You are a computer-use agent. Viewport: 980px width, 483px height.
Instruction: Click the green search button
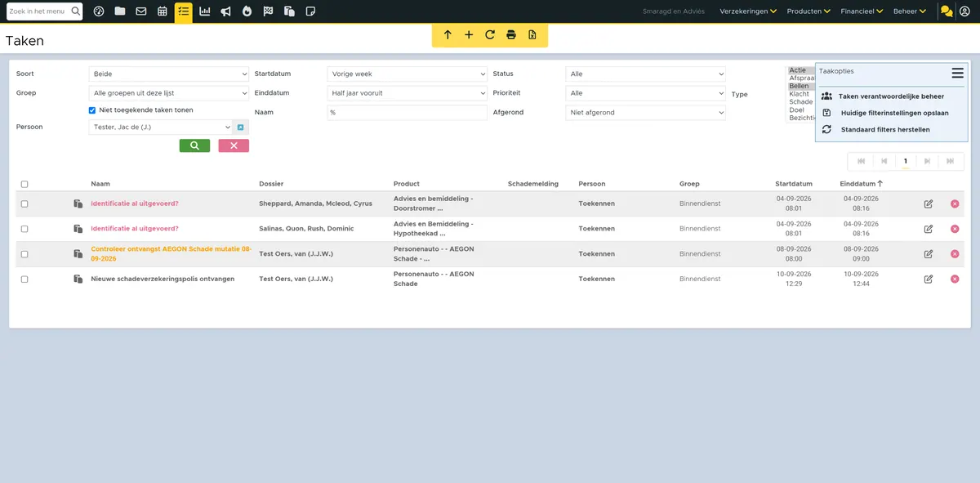click(194, 145)
